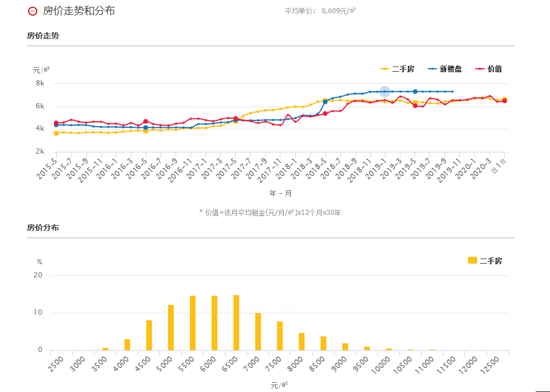The height and width of the screenshot is (392, 550).
Task: Select the red 价值 marker at 2019-5
Action: pos(415,105)
